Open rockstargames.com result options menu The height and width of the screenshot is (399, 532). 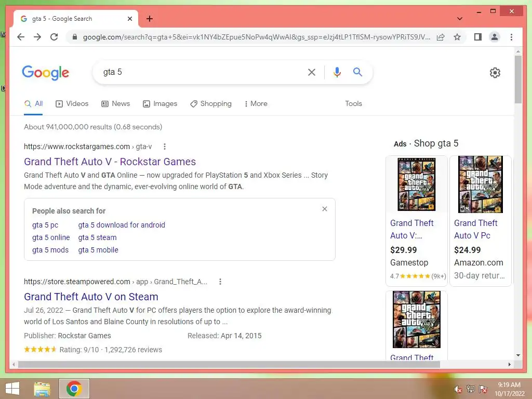point(165,147)
